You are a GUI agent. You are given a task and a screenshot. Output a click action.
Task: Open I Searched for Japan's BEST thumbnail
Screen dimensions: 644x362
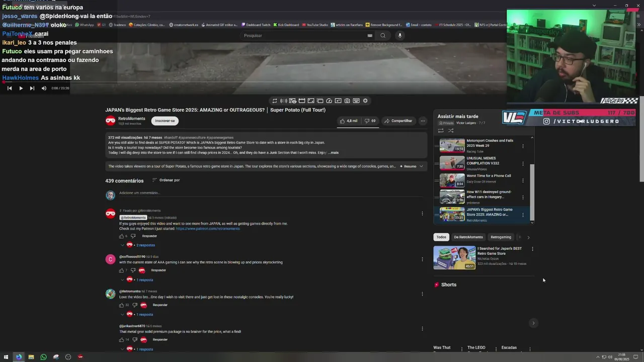click(454, 257)
